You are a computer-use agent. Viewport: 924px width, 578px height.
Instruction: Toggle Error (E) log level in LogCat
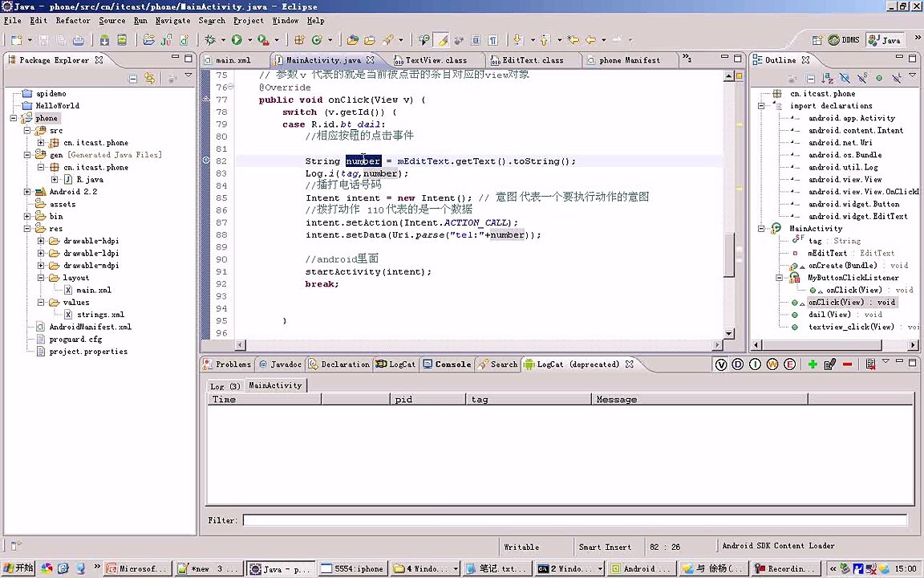[789, 364]
